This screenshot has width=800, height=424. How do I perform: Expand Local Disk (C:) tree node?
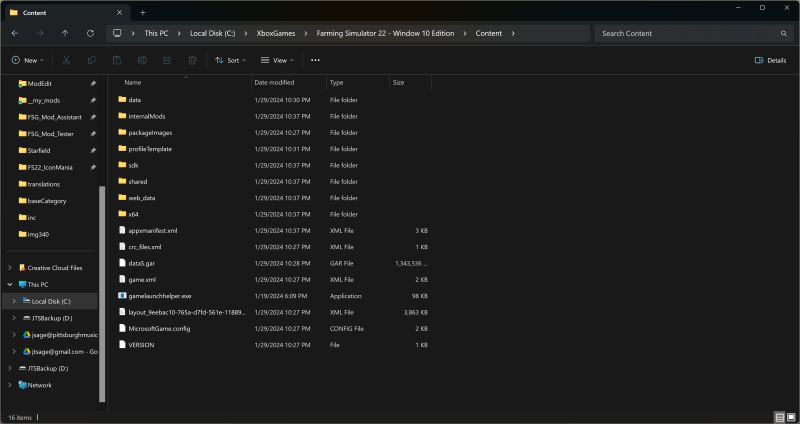tap(14, 301)
